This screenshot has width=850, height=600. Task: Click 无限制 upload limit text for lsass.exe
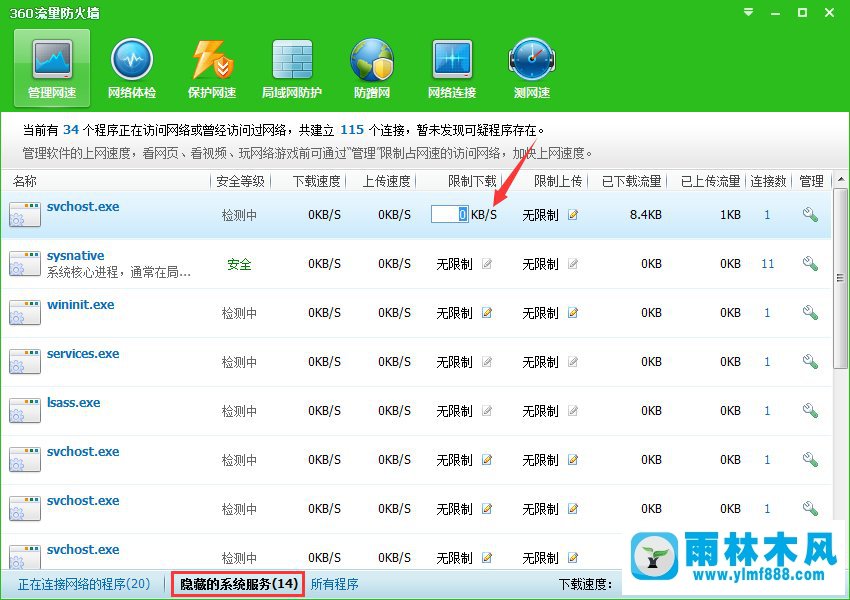[x=540, y=411]
